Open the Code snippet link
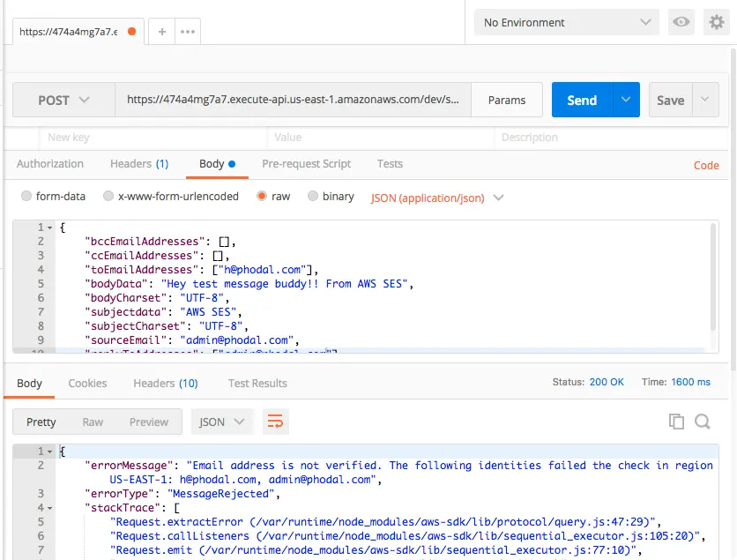Viewport: 737px width, 560px height. pos(706,165)
